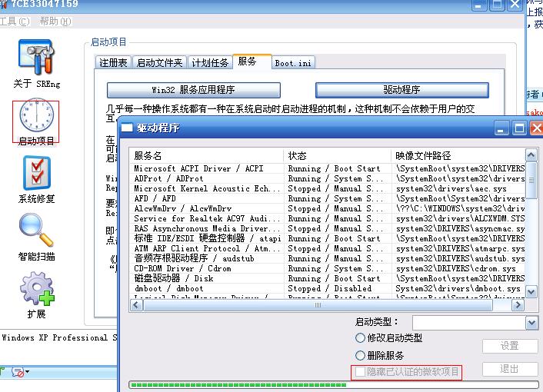Open the 系统修复 checklist icon

(x=36, y=173)
